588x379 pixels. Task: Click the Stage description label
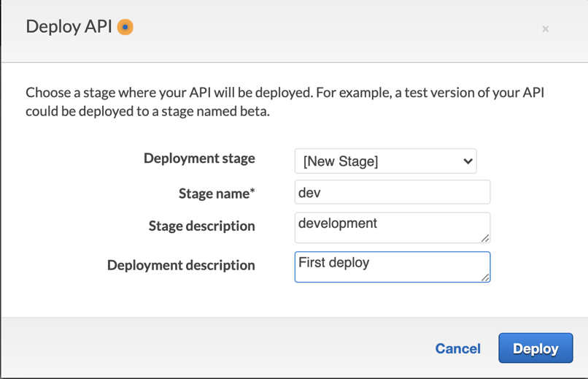point(201,226)
